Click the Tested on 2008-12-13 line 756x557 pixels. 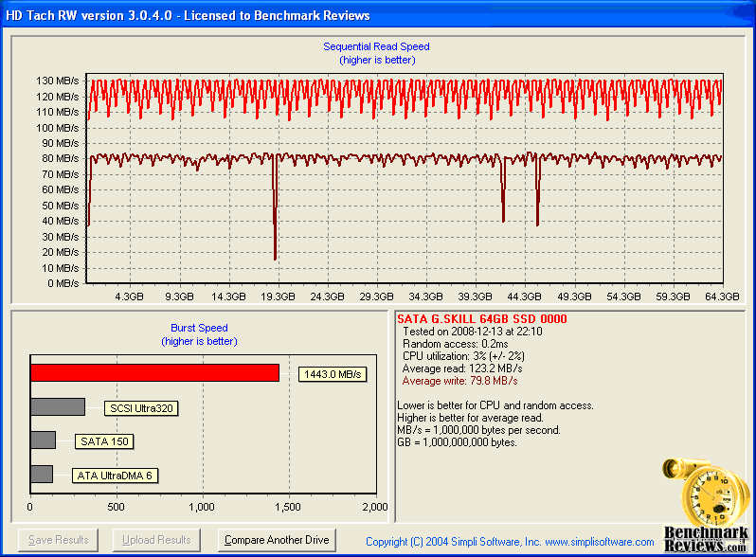[x=473, y=332]
